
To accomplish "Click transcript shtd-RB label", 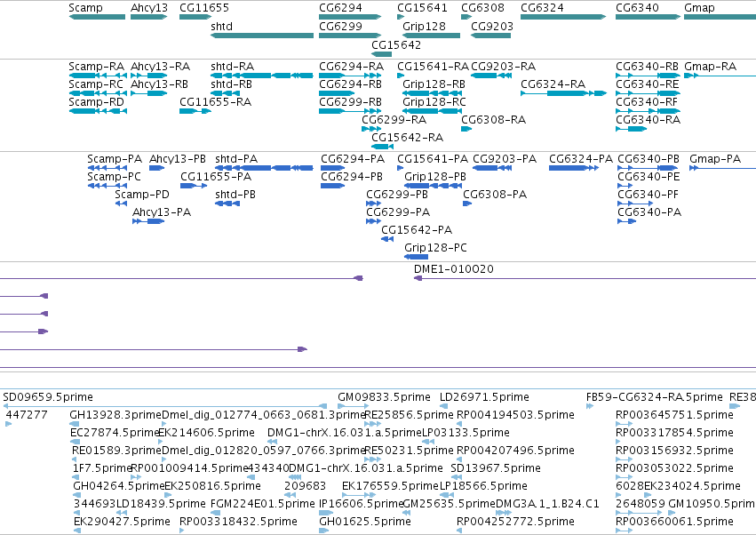I will (x=231, y=84).
